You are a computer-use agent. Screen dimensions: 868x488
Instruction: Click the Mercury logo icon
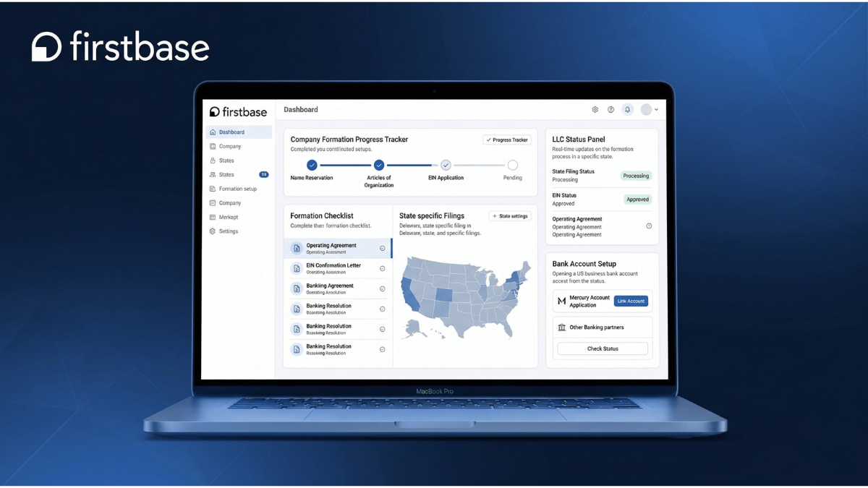coord(561,301)
